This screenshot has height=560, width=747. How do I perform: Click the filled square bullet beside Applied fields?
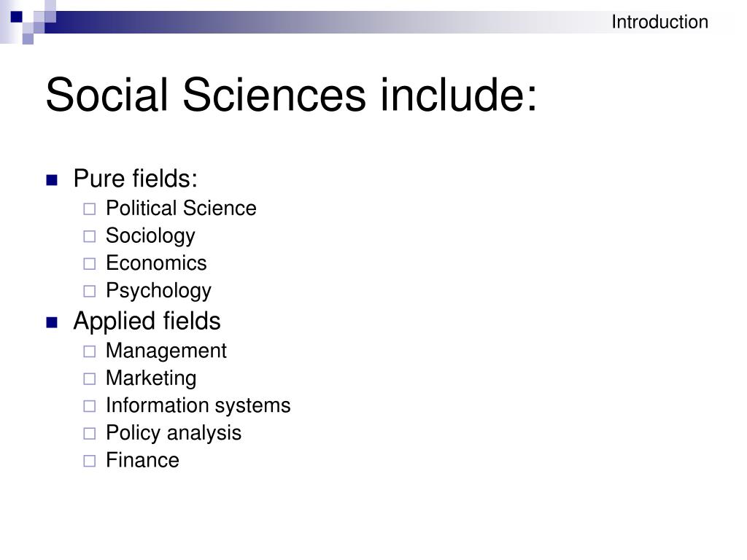52,322
